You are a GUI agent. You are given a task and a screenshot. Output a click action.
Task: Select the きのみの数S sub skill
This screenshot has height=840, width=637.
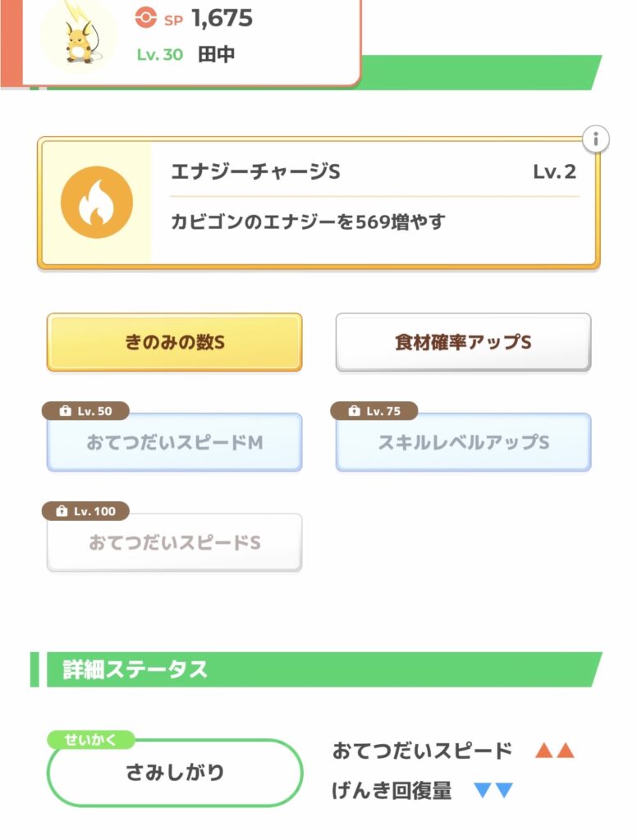click(174, 343)
